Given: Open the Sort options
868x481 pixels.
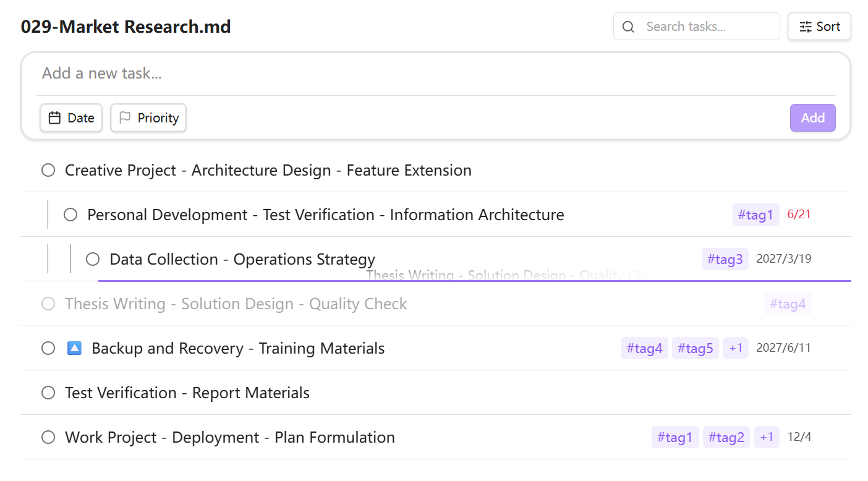Looking at the screenshot, I should coord(819,27).
